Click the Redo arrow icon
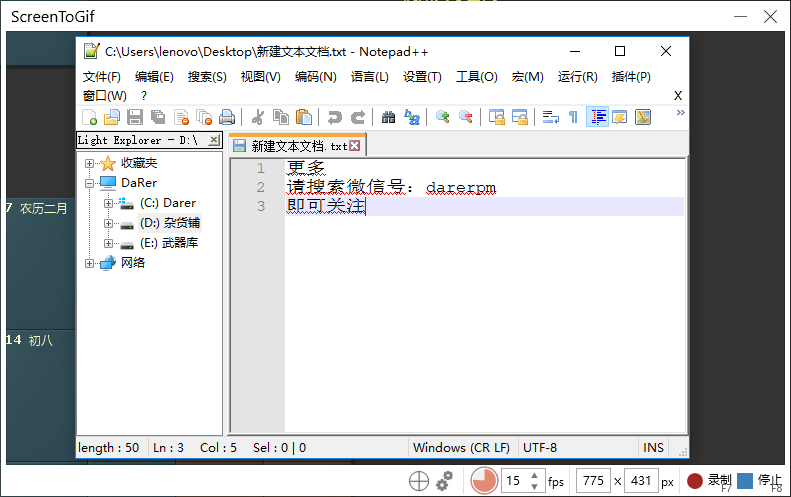Screen dimensions: 791x497 [358, 117]
